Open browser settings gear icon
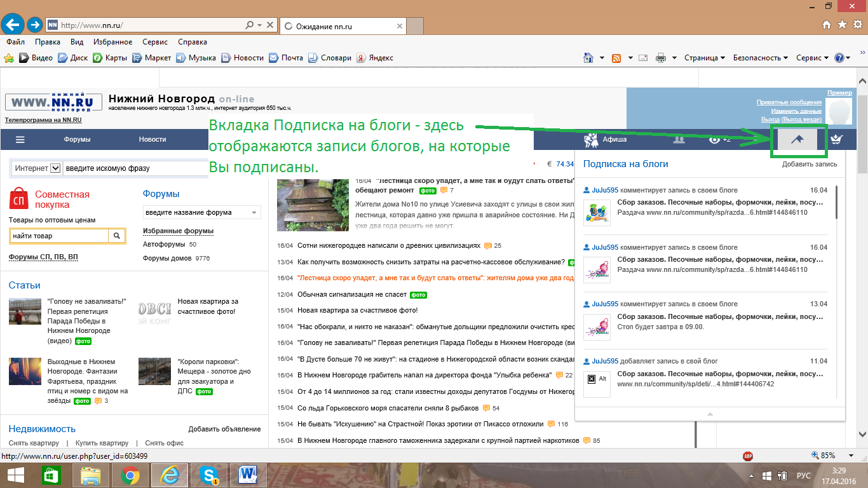This screenshot has height=488, width=868. 857,25
